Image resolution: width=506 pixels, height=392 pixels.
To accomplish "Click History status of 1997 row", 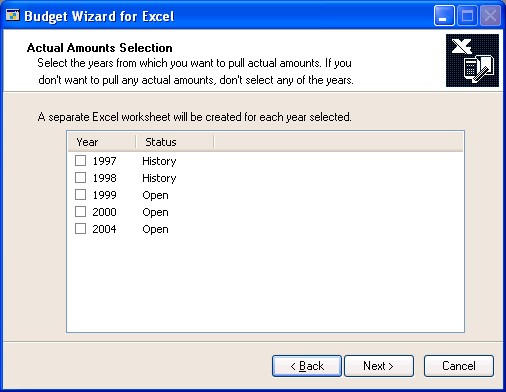I will tap(159, 162).
